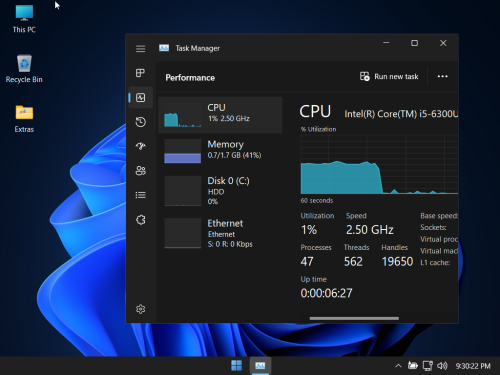The image size is (500, 375).
Task: Open the Task Manager hamburger navigation menu
Action: click(140, 49)
